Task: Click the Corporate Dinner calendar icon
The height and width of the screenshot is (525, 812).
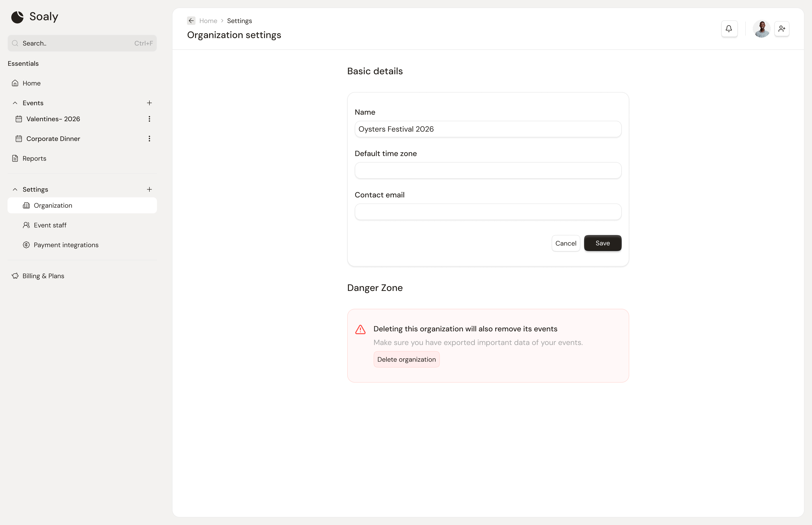Action: [x=19, y=139]
